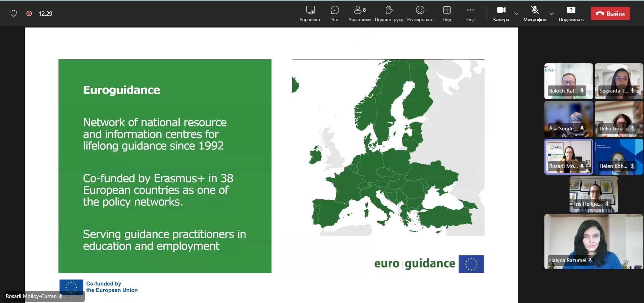644x303 pixels.
Task: Expand the microphone options dropdown arrow
Action: click(x=552, y=14)
